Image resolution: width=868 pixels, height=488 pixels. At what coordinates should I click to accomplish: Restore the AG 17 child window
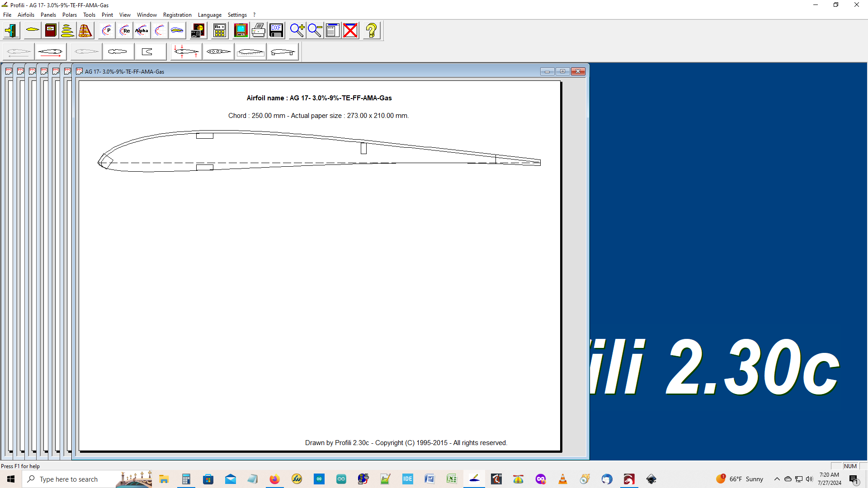click(562, 71)
